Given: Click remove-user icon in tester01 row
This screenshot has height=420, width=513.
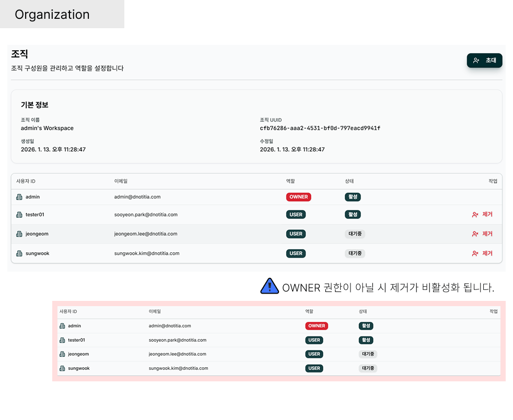Looking at the screenshot, I should click(x=475, y=215).
